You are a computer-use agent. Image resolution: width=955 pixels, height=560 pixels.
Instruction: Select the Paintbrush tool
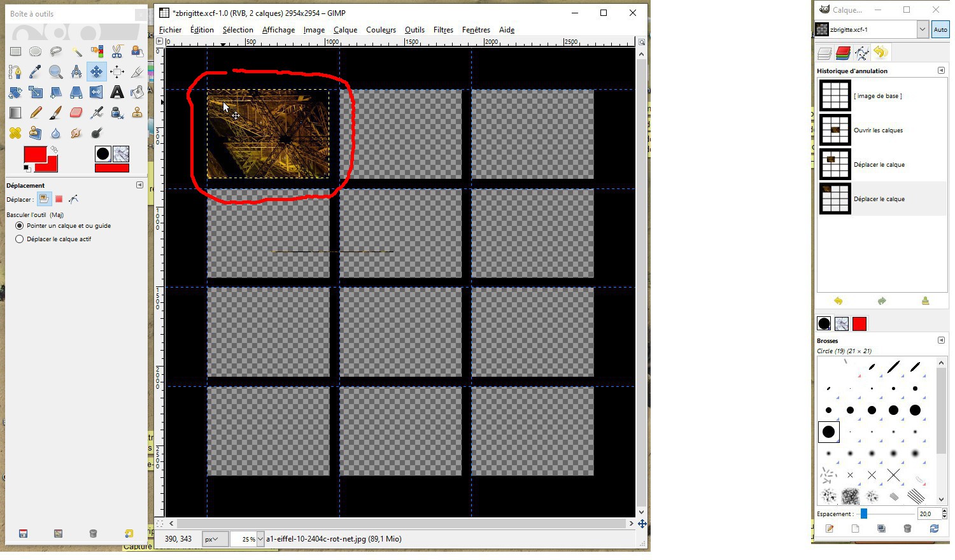click(56, 113)
